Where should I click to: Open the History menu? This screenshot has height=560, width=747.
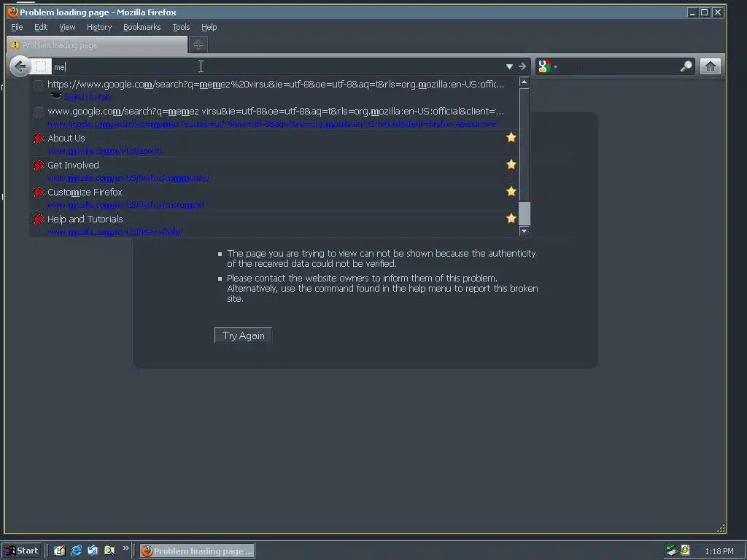click(99, 27)
